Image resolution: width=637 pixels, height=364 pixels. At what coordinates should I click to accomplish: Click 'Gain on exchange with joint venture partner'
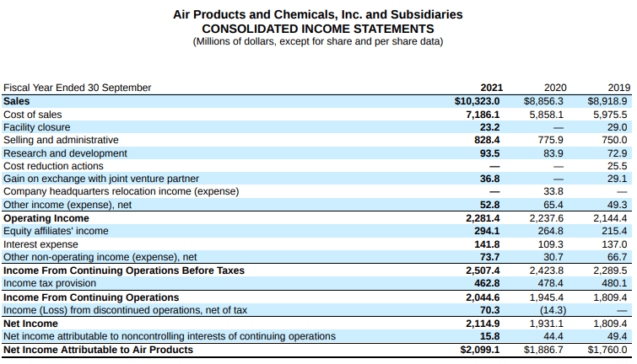pyautogui.click(x=101, y=179)
